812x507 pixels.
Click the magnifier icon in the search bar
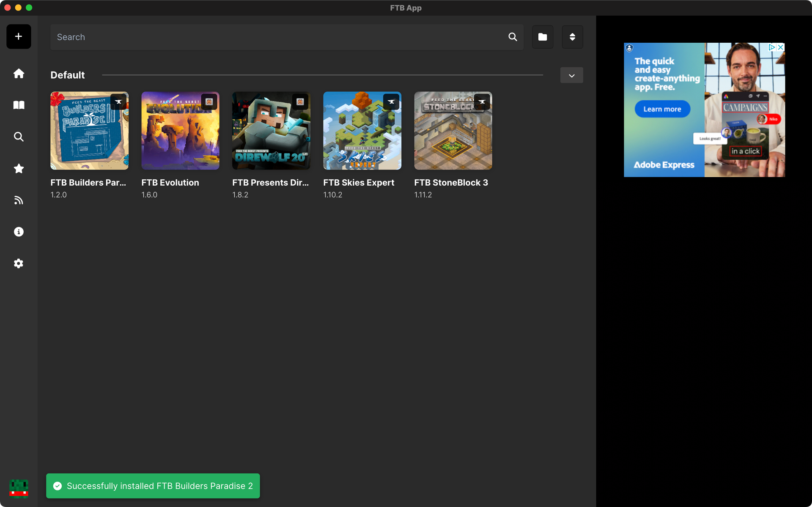point(513,37)
